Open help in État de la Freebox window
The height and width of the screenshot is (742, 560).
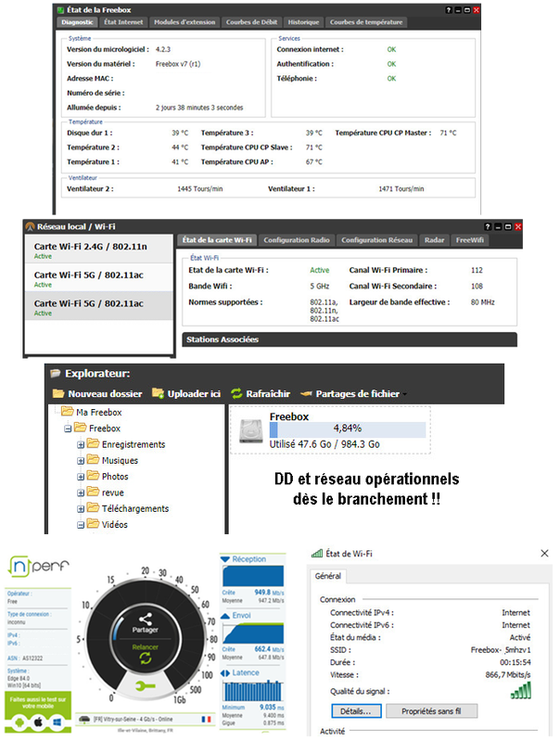449,10
